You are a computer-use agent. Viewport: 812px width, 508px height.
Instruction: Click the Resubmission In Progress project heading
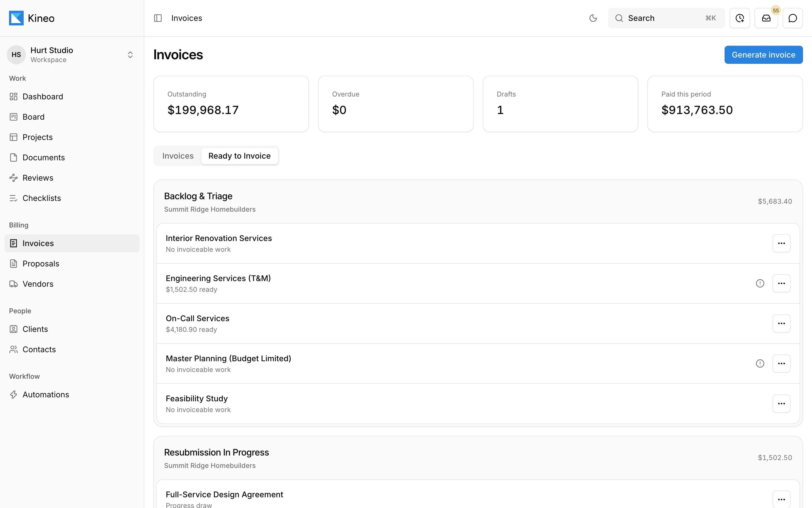pos(217,453)
